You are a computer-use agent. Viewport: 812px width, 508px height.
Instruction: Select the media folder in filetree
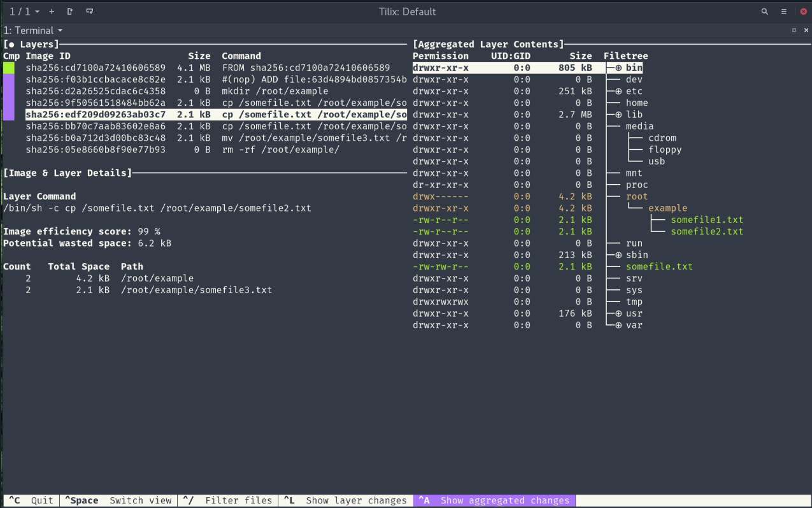pyautogui.click(x=639, y=126)
